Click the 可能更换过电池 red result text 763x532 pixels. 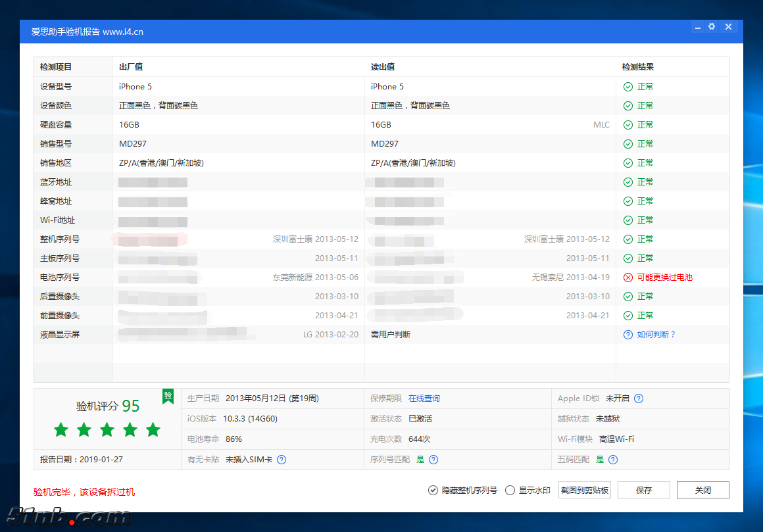(664, 278)
